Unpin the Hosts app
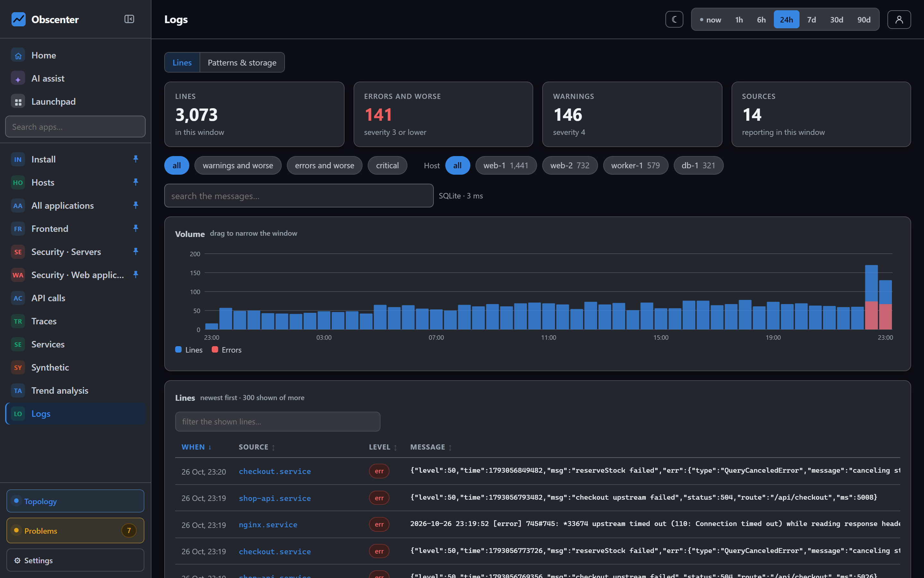Screen dimensions: 924x578 [x=135, y=182]
